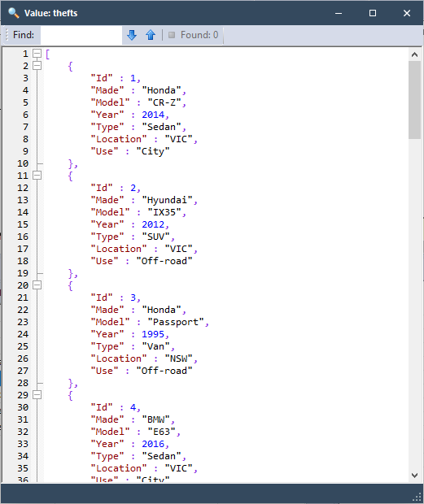The image size is (424, 504).
Task: Click the "Location" key on line 8
Action: 119,139
